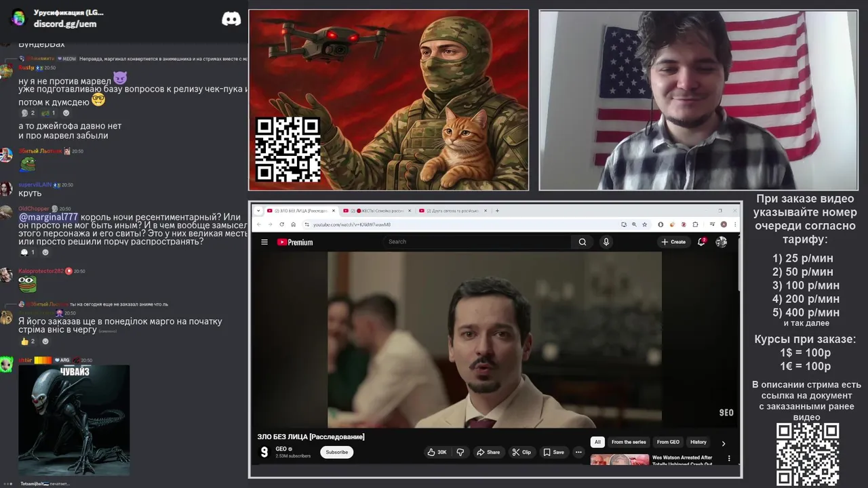
Task: Open Chrome's three-dot menu
Action: pyautogui.click(x=735, y=224)
